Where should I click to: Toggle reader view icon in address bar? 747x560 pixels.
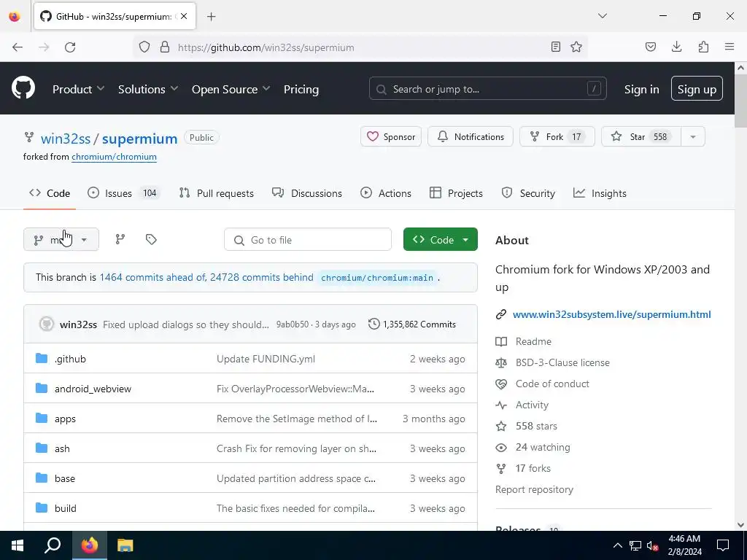[555, 47]
